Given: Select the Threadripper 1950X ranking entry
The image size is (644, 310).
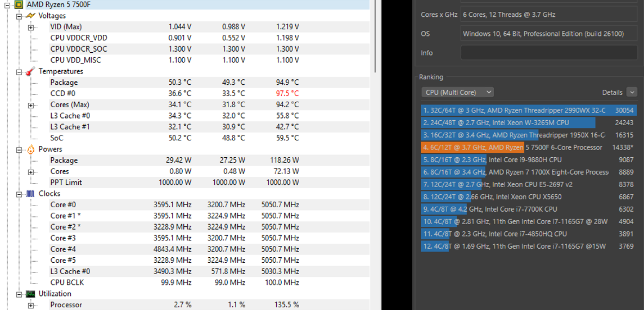Looking at the screenshot, I should (x=529, y=135).
